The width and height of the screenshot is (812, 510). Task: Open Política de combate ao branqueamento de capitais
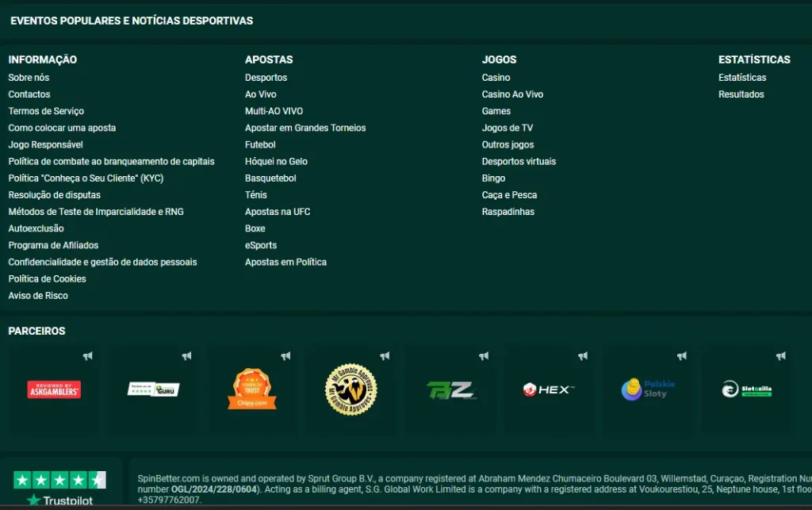(111, 162)
